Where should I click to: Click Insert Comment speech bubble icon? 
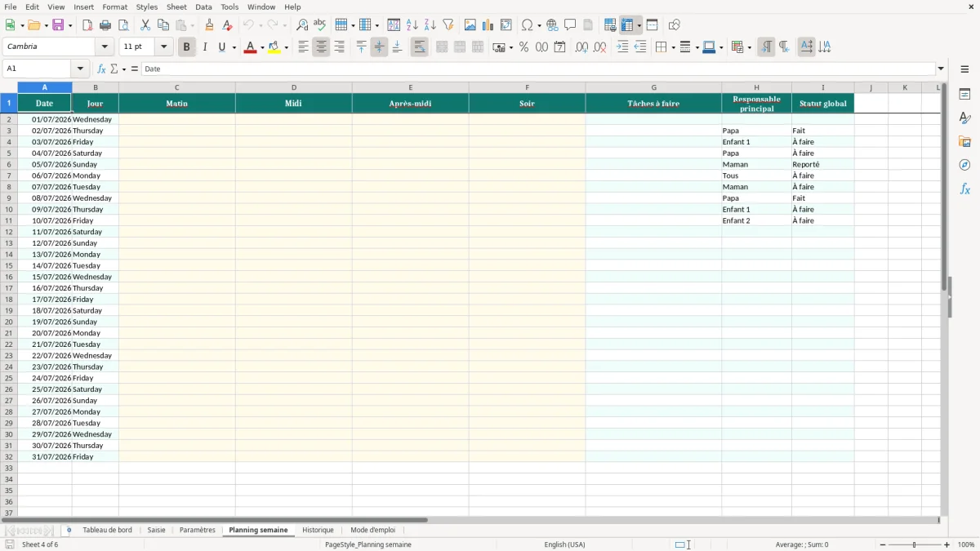click(570, 25)
